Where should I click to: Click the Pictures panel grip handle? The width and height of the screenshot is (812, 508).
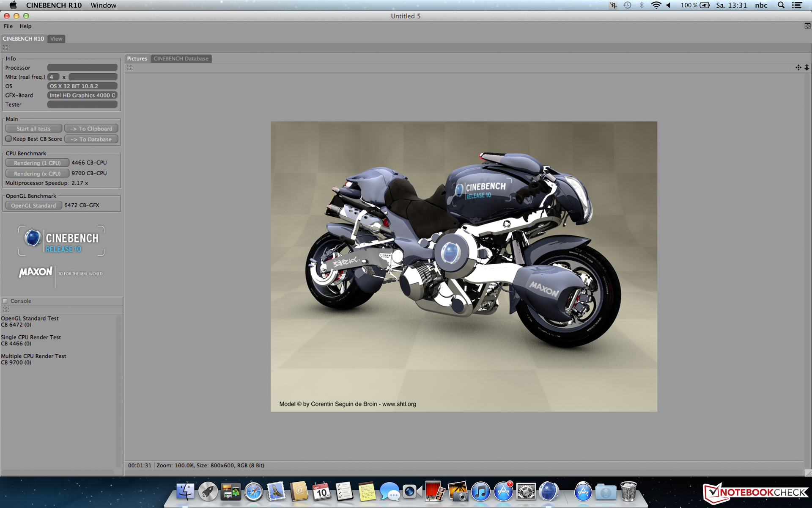pos(130,68)
